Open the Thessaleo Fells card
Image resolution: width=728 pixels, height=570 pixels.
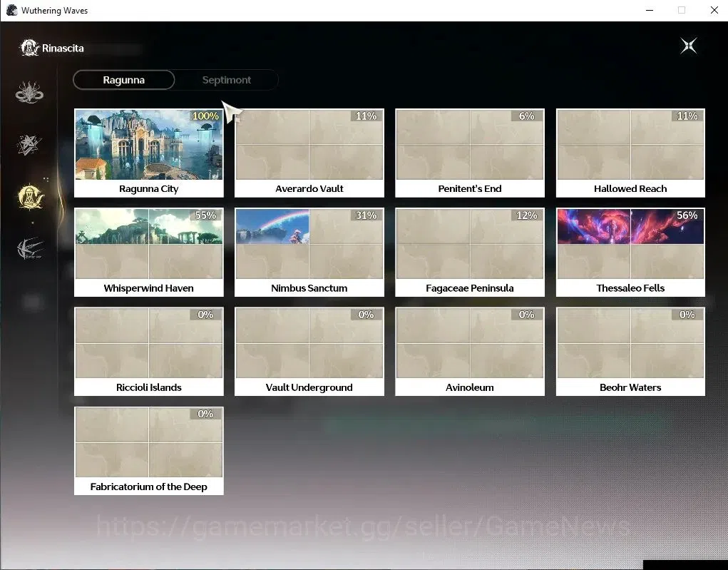point(630,253)
